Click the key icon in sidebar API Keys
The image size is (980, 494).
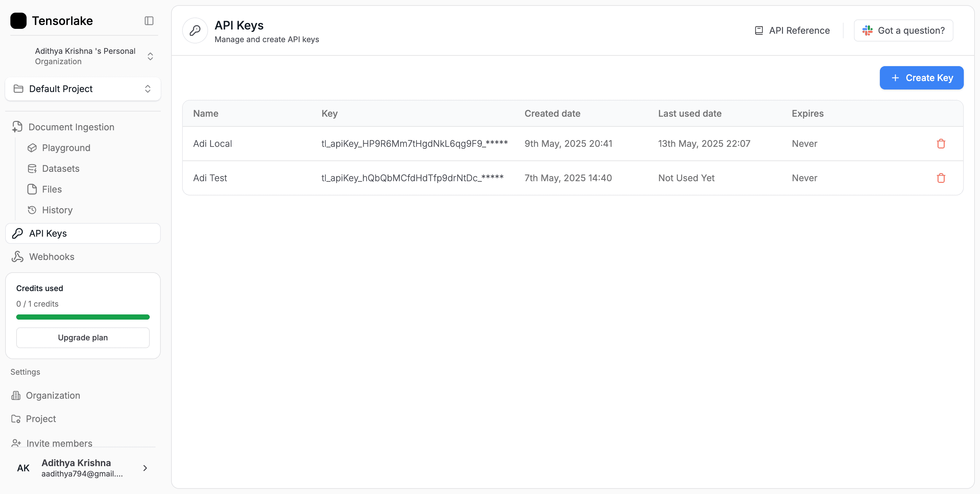click(17, 233)
